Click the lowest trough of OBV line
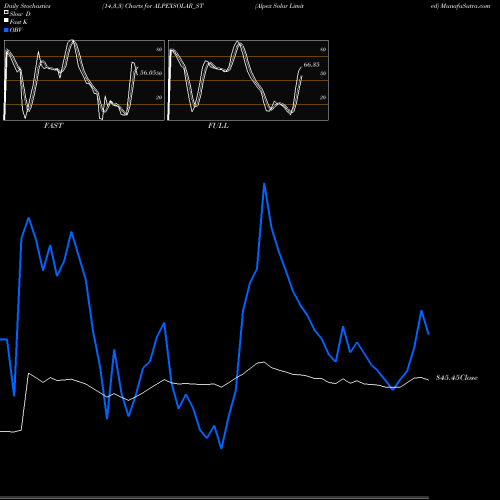 pyautogui.click(x=222, y=448)
